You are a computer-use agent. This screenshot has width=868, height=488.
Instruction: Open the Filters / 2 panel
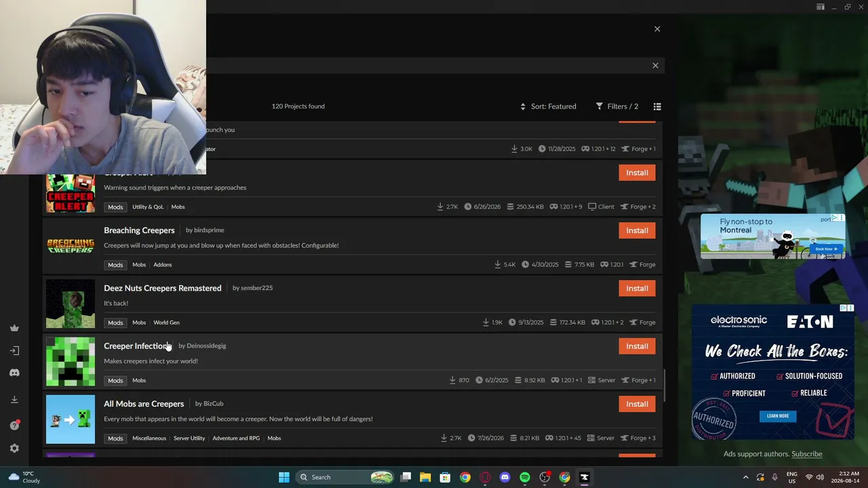pos(617,106)
